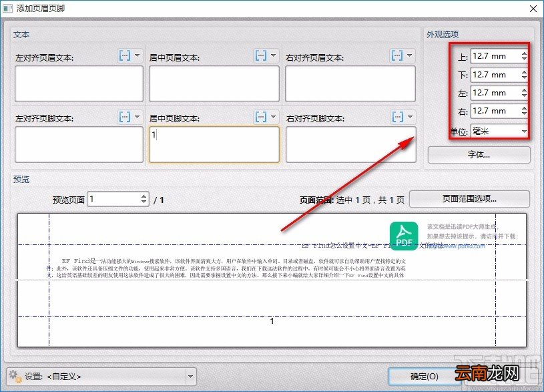Insert macro into left-aligned header text

pos(125,55)
